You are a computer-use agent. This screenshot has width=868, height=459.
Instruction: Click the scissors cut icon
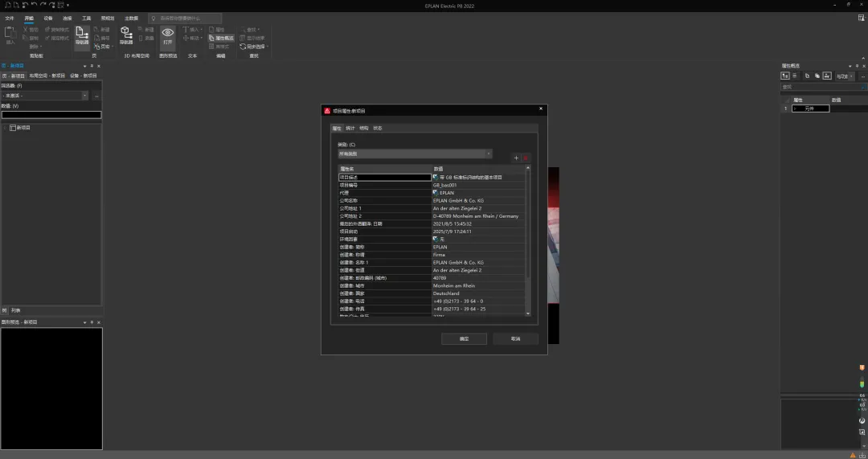(x=26, y=30)
